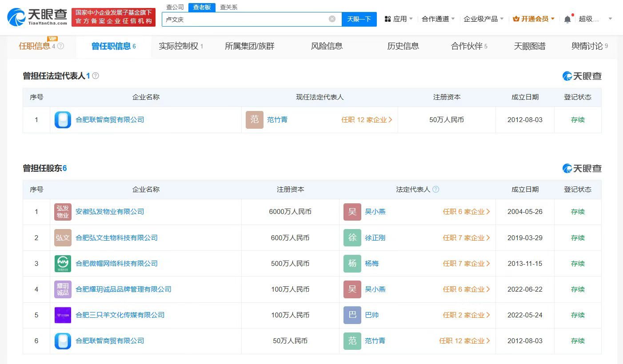Switch to the 风险信息 tab
The image size is (623, 364).
pos(327,46)
